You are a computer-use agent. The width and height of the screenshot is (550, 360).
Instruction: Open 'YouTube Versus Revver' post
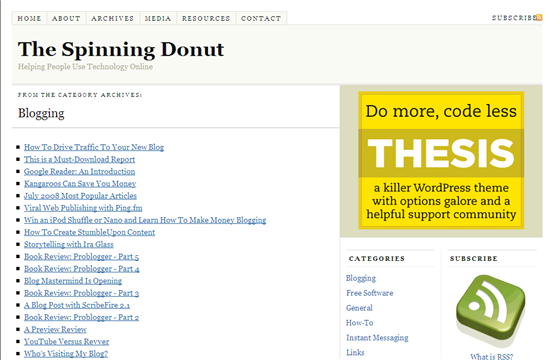(66, 341)
